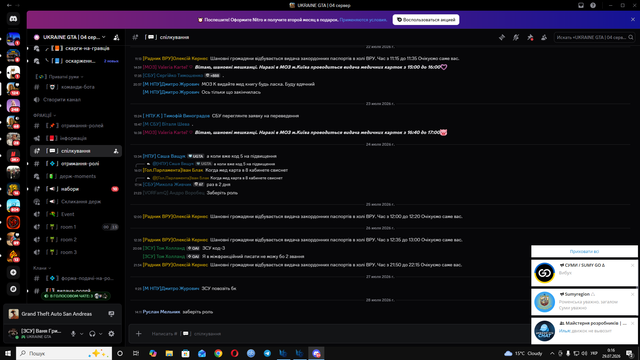Open File Explorer from the taskbar

169,353
